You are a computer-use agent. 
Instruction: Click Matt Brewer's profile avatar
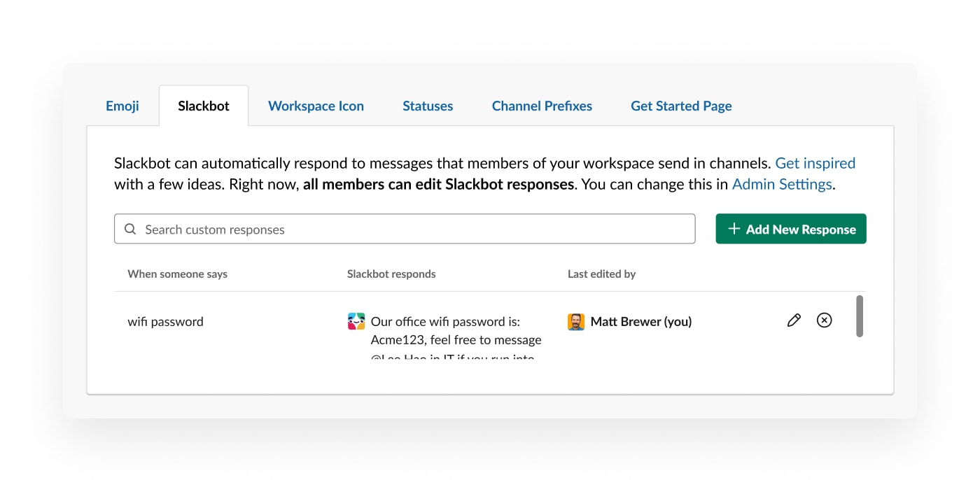[x=576, y=322]
